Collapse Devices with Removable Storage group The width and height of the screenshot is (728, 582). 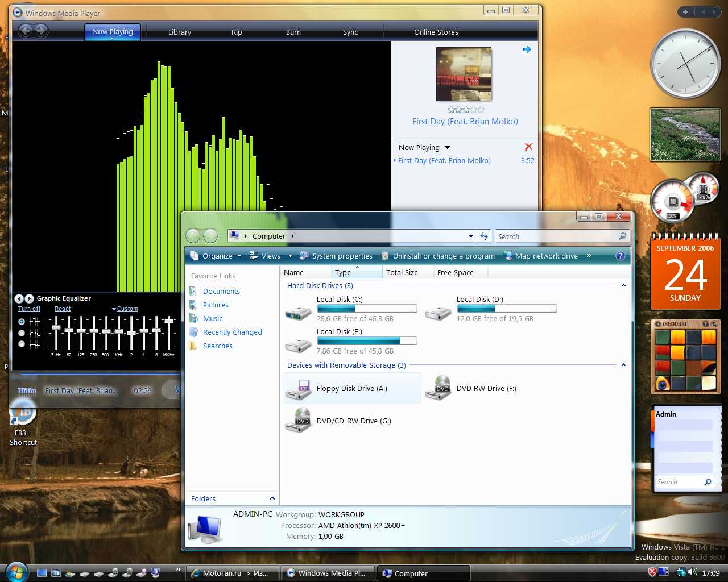623,365
